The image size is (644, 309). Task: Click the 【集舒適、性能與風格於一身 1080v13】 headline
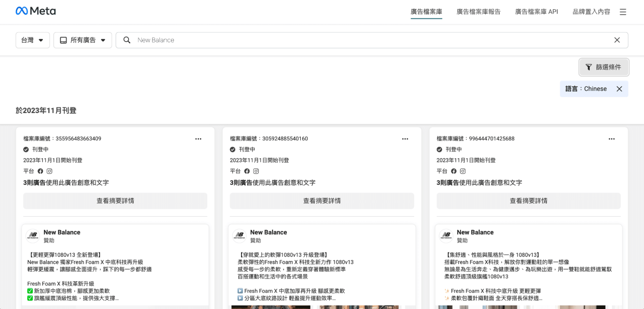tap(493, 255)
